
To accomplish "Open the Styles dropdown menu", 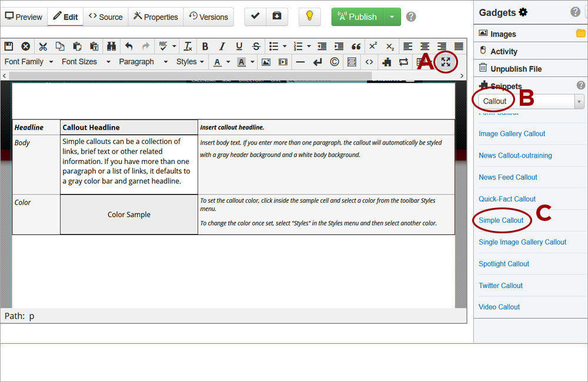I will pyautogui.click(x=190, y=62).
